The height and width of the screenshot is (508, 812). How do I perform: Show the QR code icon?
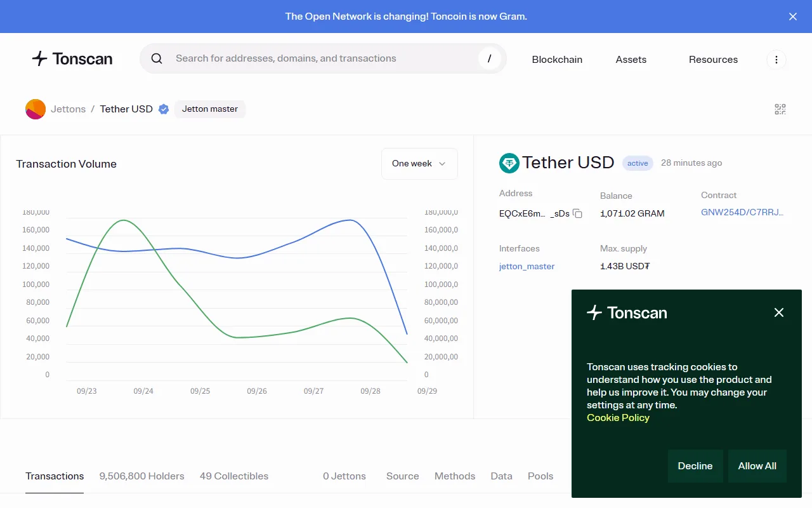(x=780, y=109)
